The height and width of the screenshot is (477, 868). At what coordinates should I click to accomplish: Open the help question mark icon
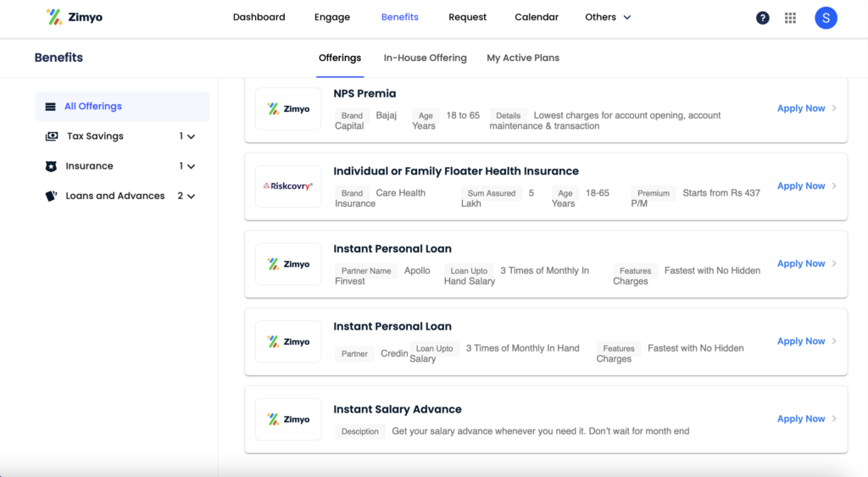pyautogui.click(x=762, y=18)
